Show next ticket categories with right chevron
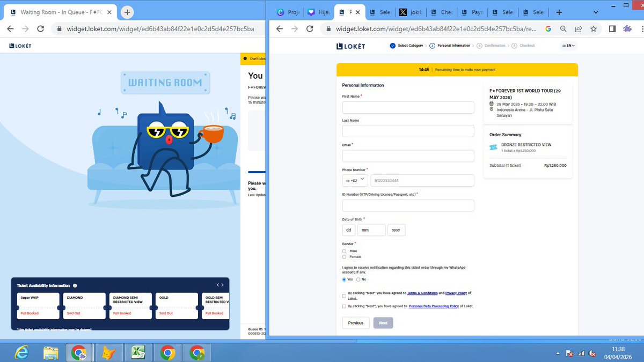Image resolution: width=644 pixels, height=362 pixels. [223, 285]
